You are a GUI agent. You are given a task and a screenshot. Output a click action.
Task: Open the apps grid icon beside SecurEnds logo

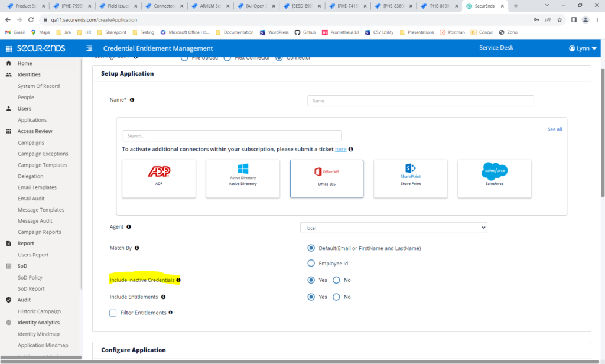(9, 48)
